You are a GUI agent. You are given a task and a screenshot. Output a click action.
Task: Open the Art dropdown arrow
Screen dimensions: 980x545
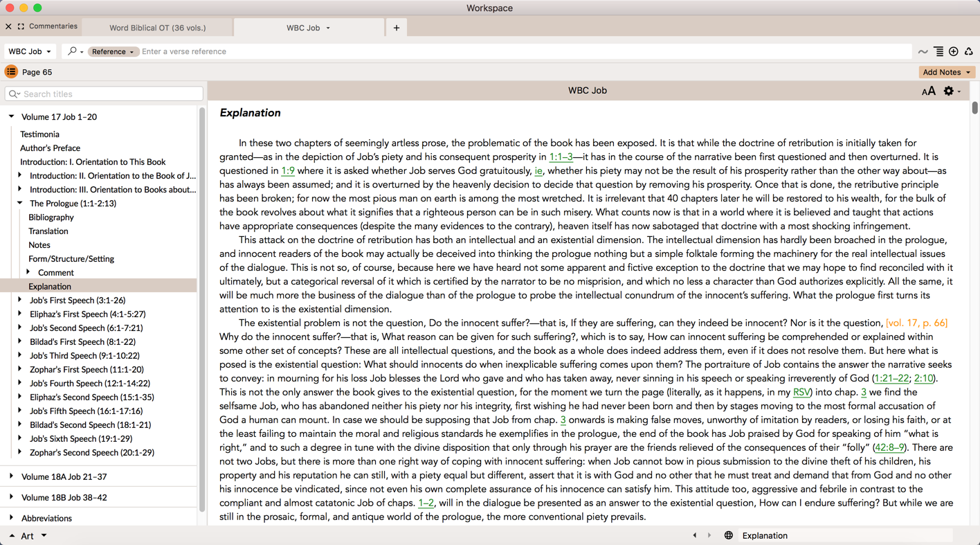pyautogui.click(x=44, y=535)
